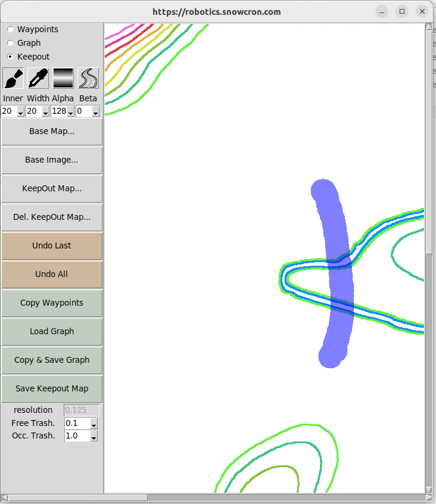436x504 pixels.
Task: Open the Alpha value dropdown arrow
Action: pyautogui.click(x=71, y=111)
